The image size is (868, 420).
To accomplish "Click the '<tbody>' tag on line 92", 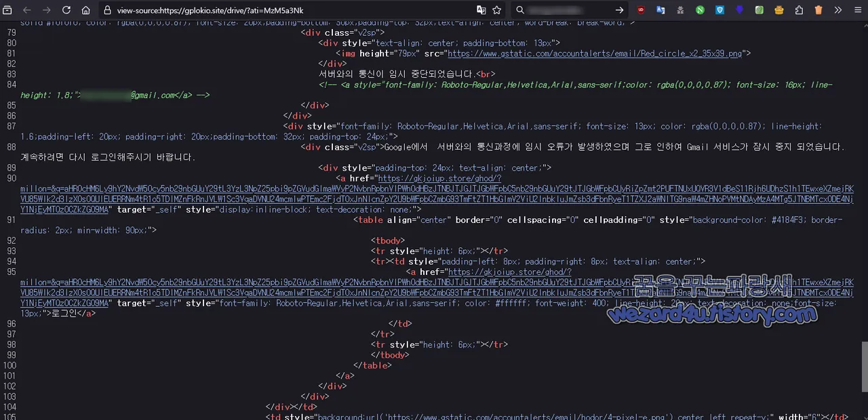I will coord(388,240).
